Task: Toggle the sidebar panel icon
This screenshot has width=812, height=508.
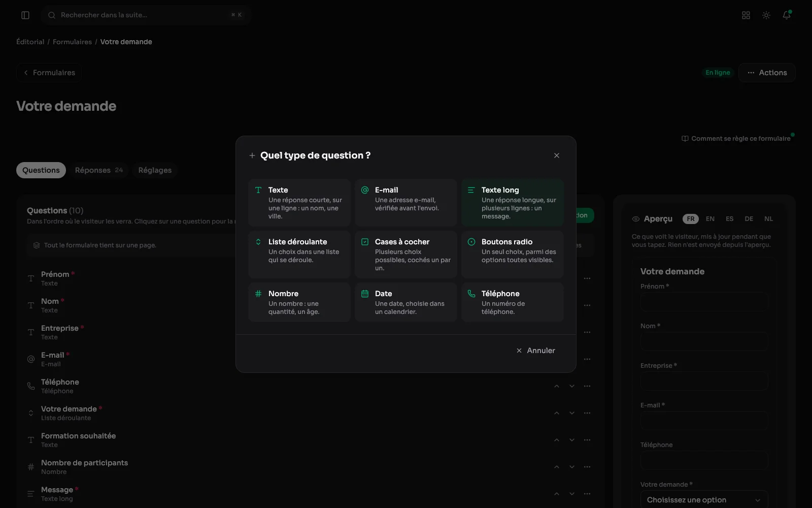Action: [25, 15]
